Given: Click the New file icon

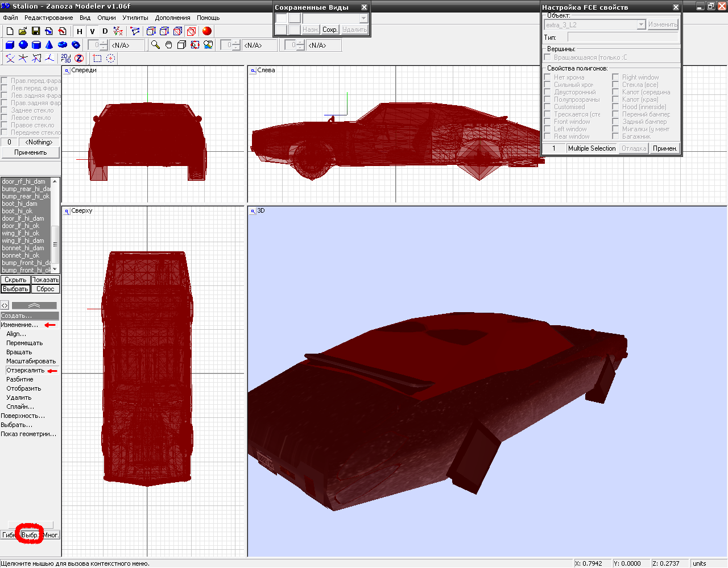Looking at the screenshot, I should point(10,31).
